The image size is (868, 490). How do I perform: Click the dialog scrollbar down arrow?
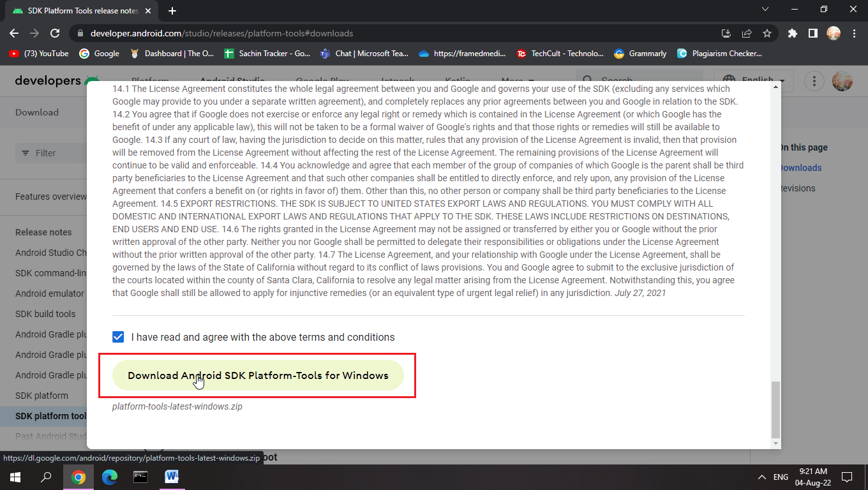pos(775,443)
